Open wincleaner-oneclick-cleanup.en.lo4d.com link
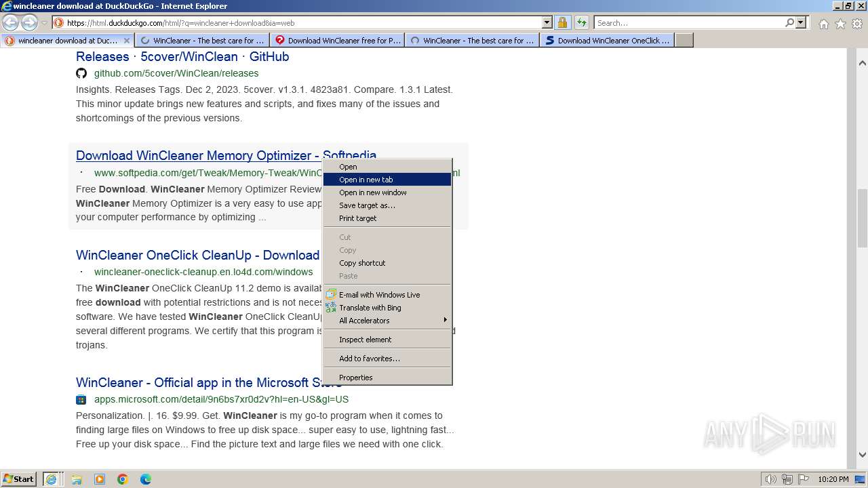Image resolution: width=868 pixels, height=488 pixels. click(203, 272)
